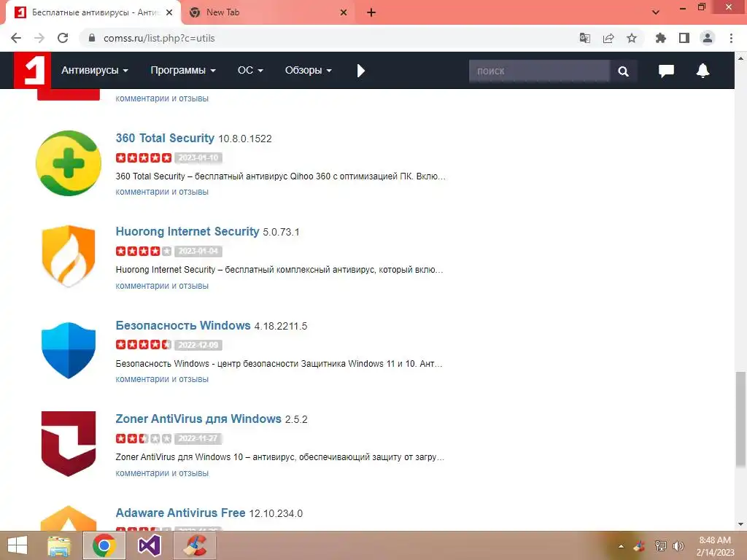Image resolution: width=747 pixels, height=560 pixels.
Task: Open comments link under 360 Total Security
Action: point(162,192)
